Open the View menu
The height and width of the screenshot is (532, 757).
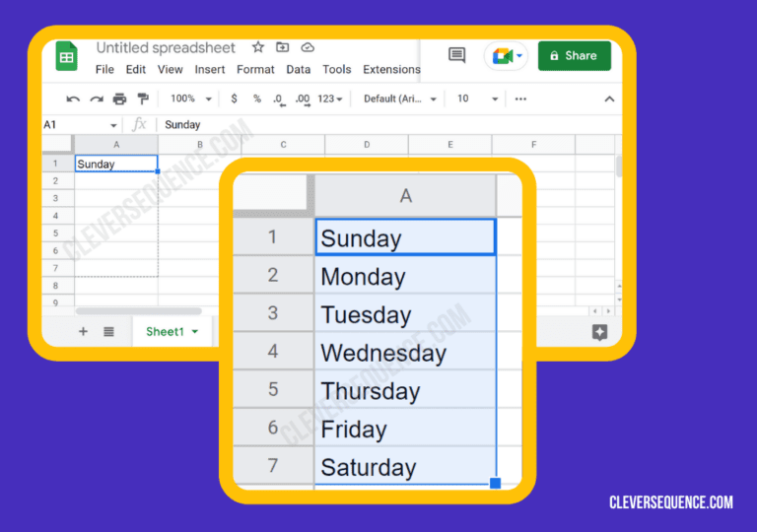click(x=170, y=70)
